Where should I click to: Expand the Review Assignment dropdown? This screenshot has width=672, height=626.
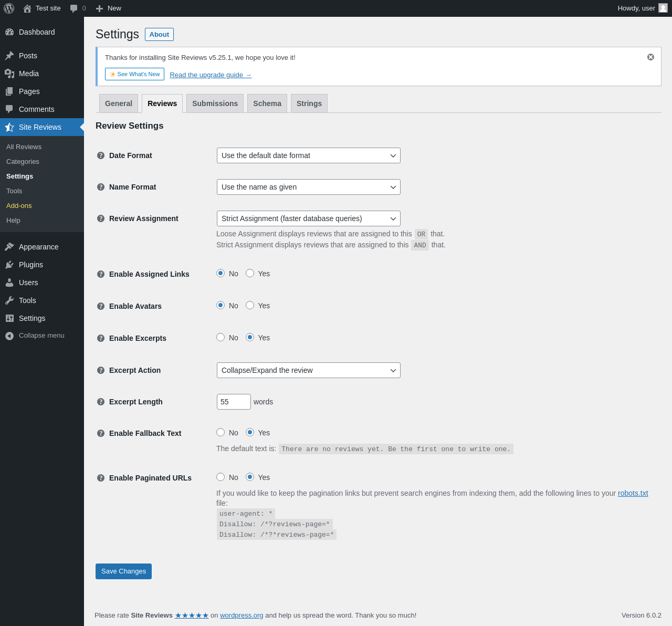click(308, 218)
